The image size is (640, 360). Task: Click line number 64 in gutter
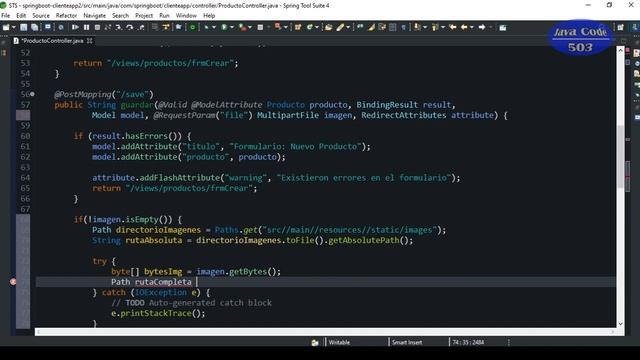(25, 178)
